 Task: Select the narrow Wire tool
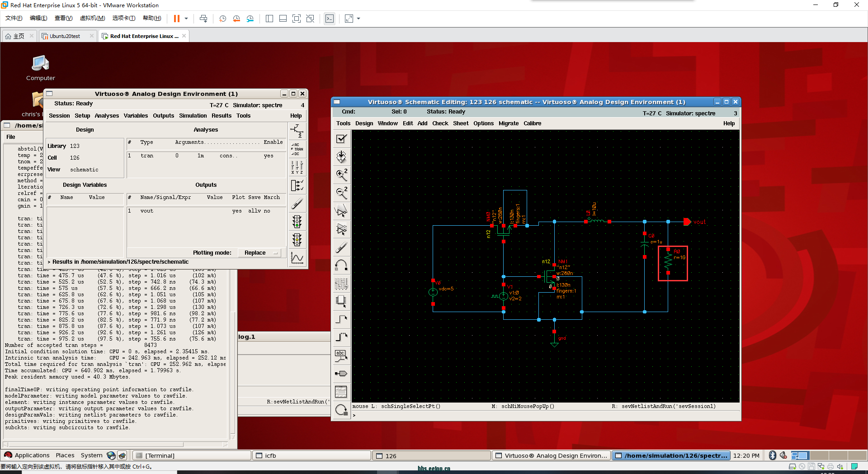341,320
